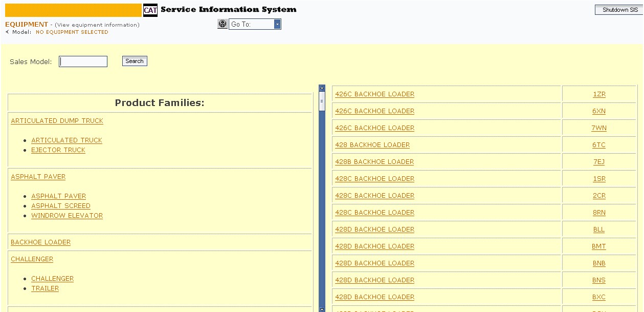Screen dimensions: 644x312
Task: Select the BMT prefix link
Action: pos(599,246)
